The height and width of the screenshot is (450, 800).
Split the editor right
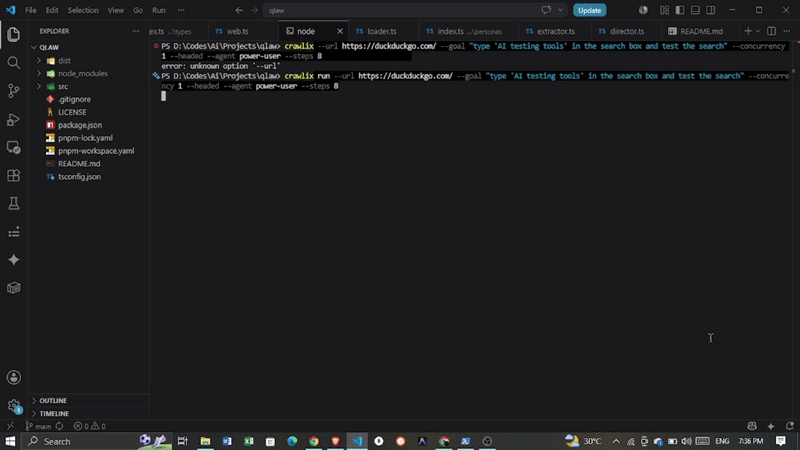(x=771, y=31)
